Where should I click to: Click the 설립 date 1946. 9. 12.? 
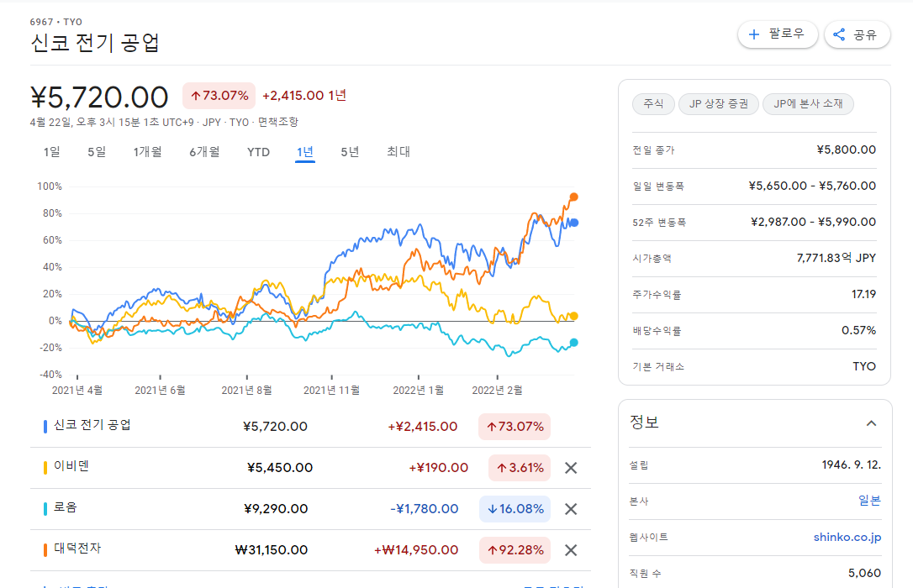(x=852, y=465)
